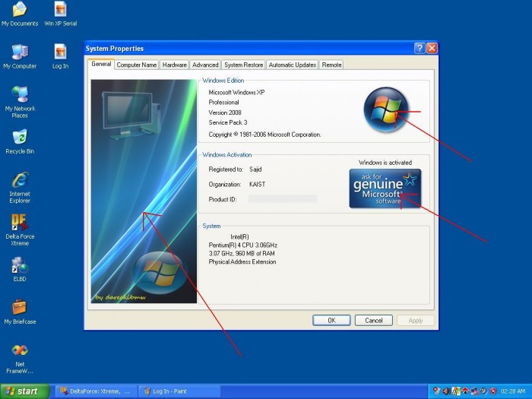Click the taskbar clock 02:28 AM
This screenshot has height=399, width=532.
pyautogui.click(x=513, y=391)
